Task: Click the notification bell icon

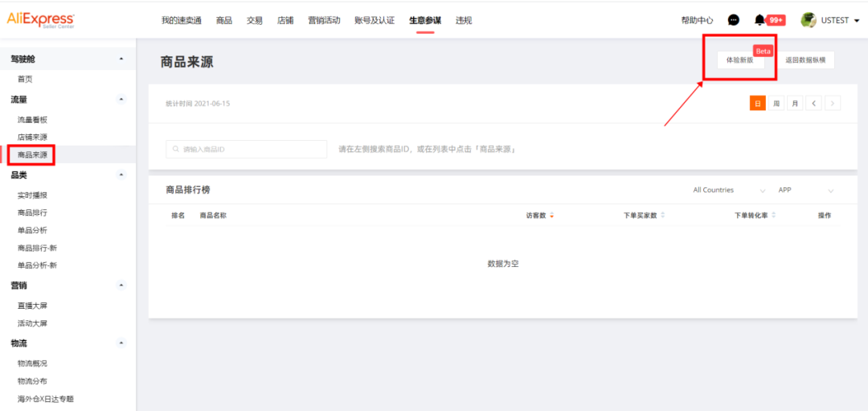Action: pyautogui.click(x=759, y=20)
